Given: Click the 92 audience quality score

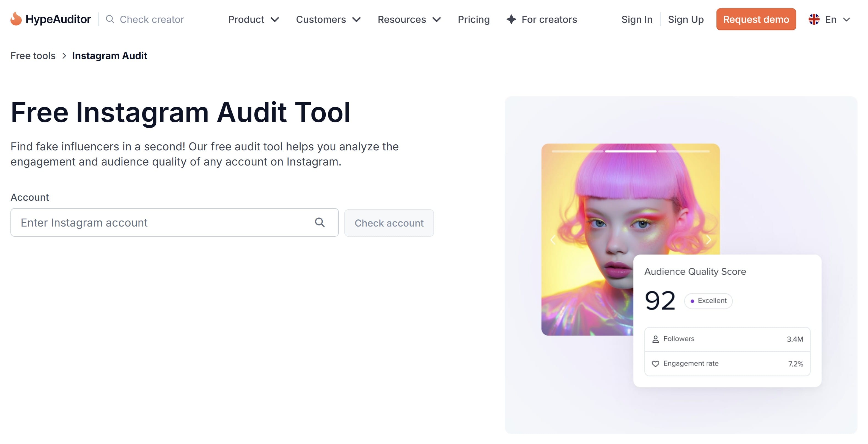Looking at the screenshot, I should coord(660,300).
